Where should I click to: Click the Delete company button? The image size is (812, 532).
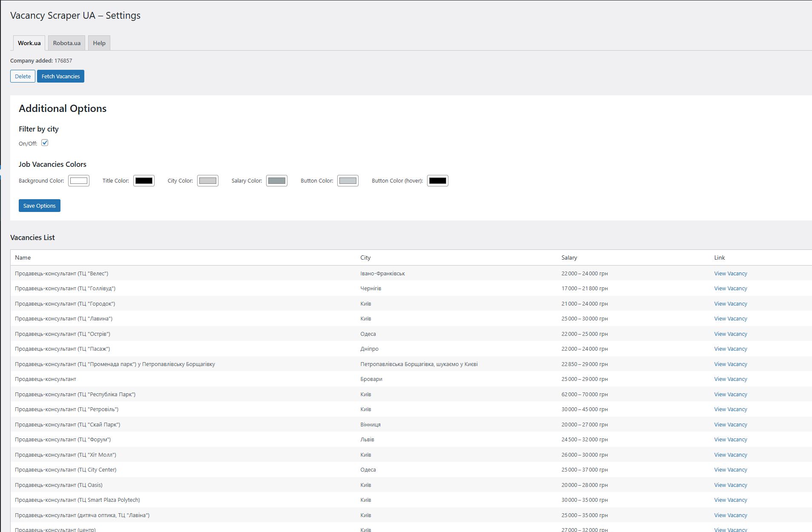[x=23, y=76]
